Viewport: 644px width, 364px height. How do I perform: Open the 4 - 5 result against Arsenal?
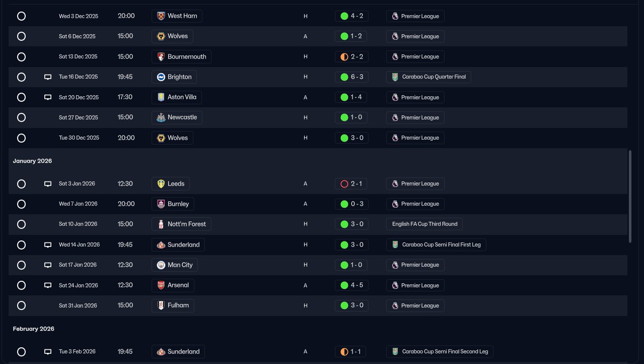[351, 285]
